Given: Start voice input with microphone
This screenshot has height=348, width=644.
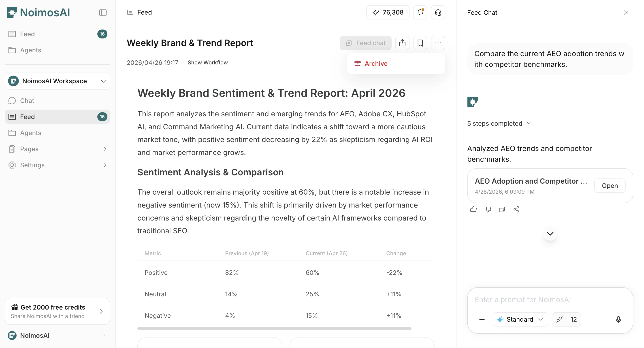Looking at the screenshot, I should click(x=618, y=319).
